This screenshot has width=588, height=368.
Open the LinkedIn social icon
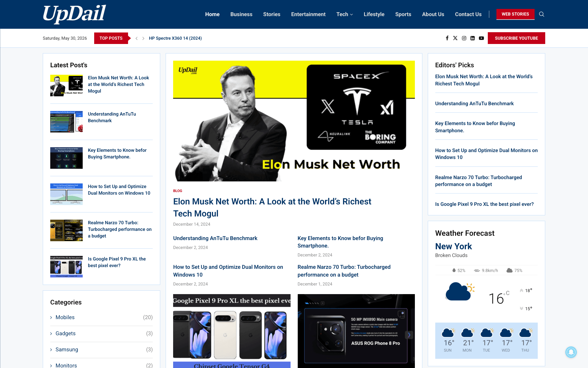pyautogui.click(x=473, y=38)
